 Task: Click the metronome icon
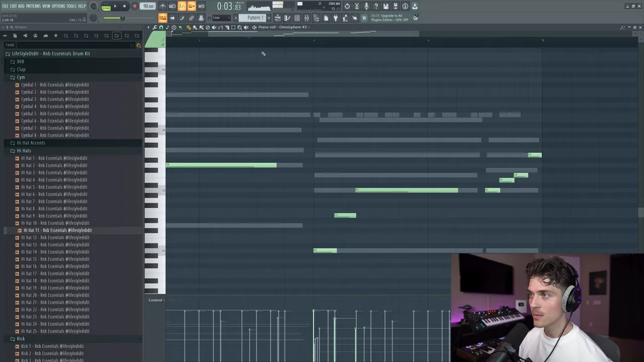pos(163,7)
